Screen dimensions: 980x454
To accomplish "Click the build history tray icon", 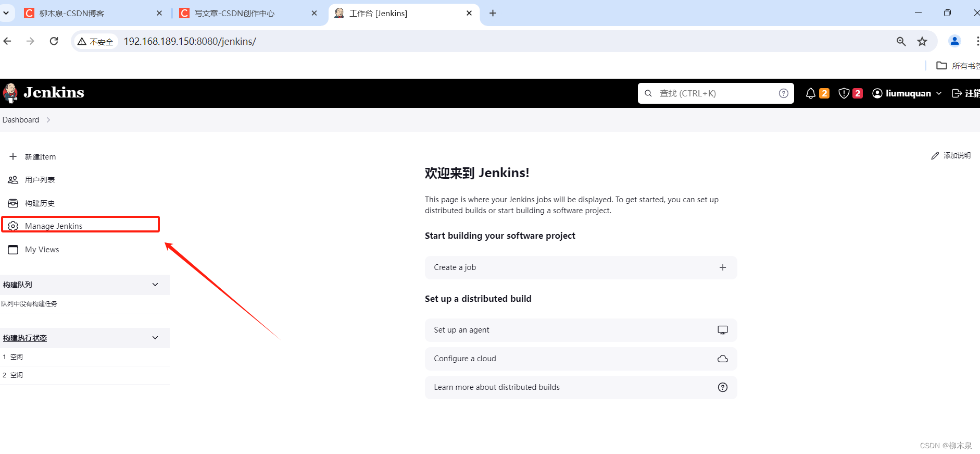I will pyautogui.click(x=13, y=203).
